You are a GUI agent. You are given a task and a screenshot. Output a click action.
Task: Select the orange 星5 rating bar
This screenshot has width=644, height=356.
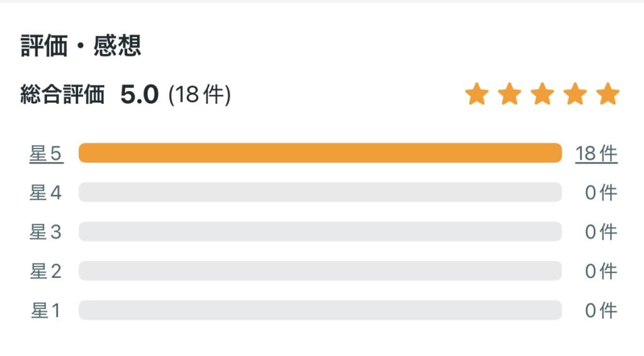coord(320,153)
